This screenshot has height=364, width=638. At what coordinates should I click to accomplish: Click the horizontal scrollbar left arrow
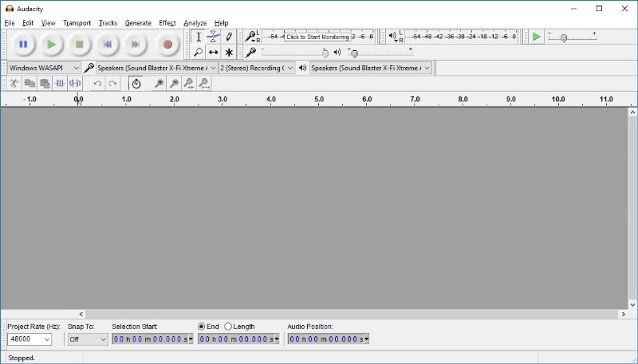pyautogui.click(x=81, y=314)
